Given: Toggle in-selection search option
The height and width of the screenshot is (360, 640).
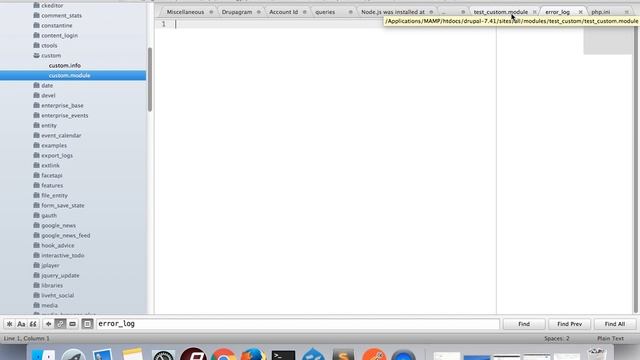Looking at the screenshot, I should click(72, 324).
